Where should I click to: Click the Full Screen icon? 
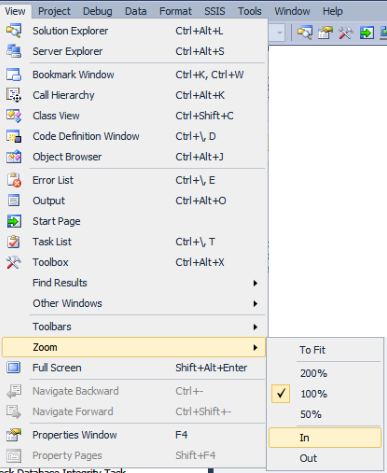tap(14, 368)
